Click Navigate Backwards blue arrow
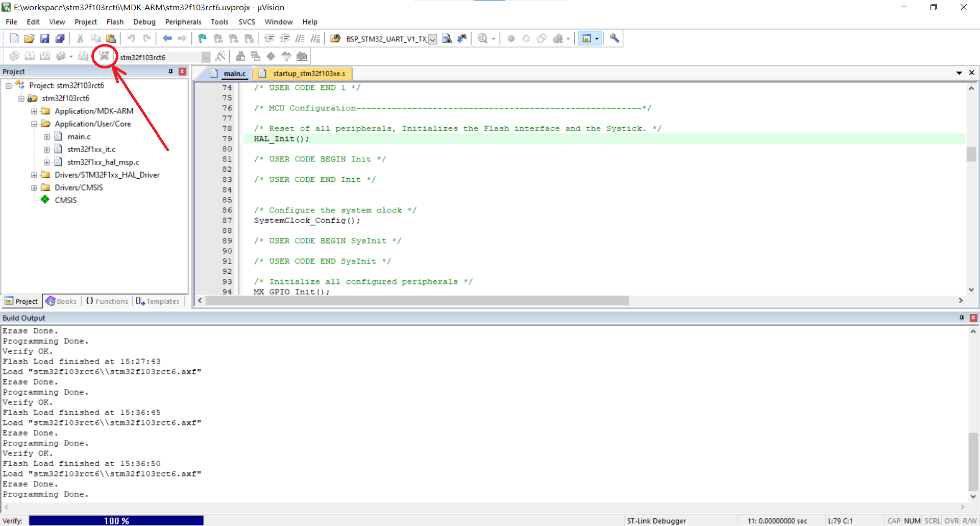 [x=167, y=38]
